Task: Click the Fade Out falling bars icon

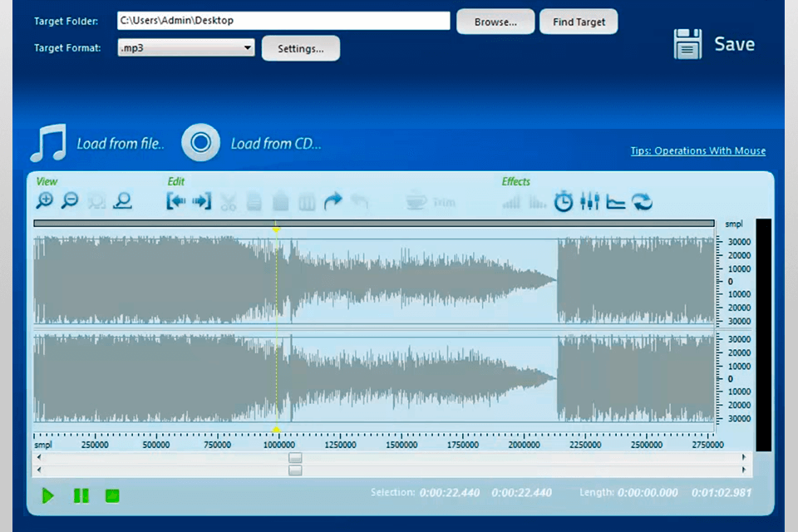Action: coord(537,203)
